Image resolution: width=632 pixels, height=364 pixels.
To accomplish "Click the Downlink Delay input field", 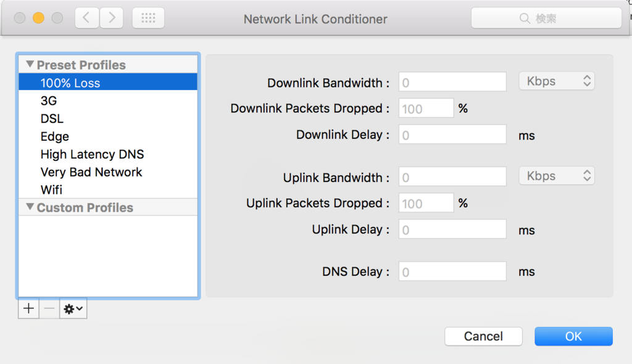I will pos(452,134).
